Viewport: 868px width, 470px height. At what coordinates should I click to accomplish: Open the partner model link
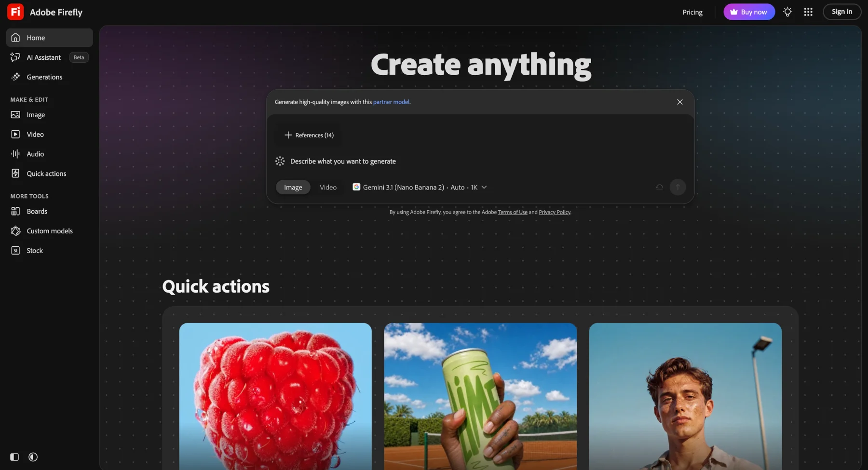[x=391, y=102]
